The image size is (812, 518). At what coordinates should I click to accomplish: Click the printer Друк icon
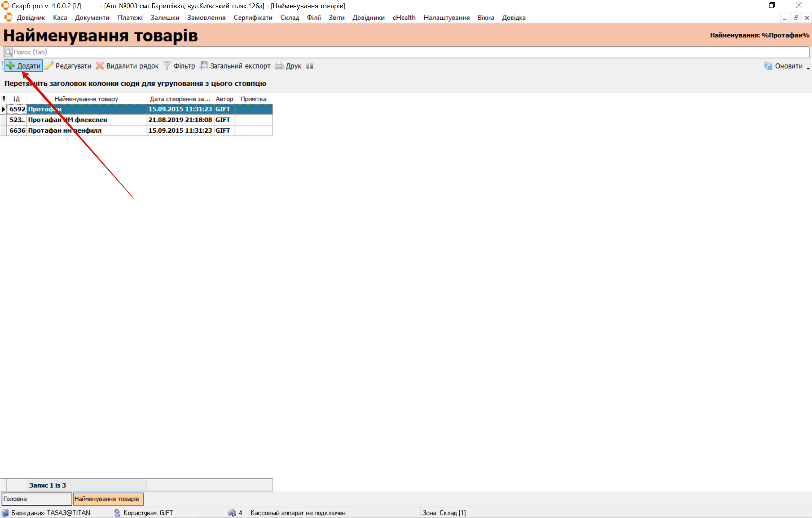point(279,66)
